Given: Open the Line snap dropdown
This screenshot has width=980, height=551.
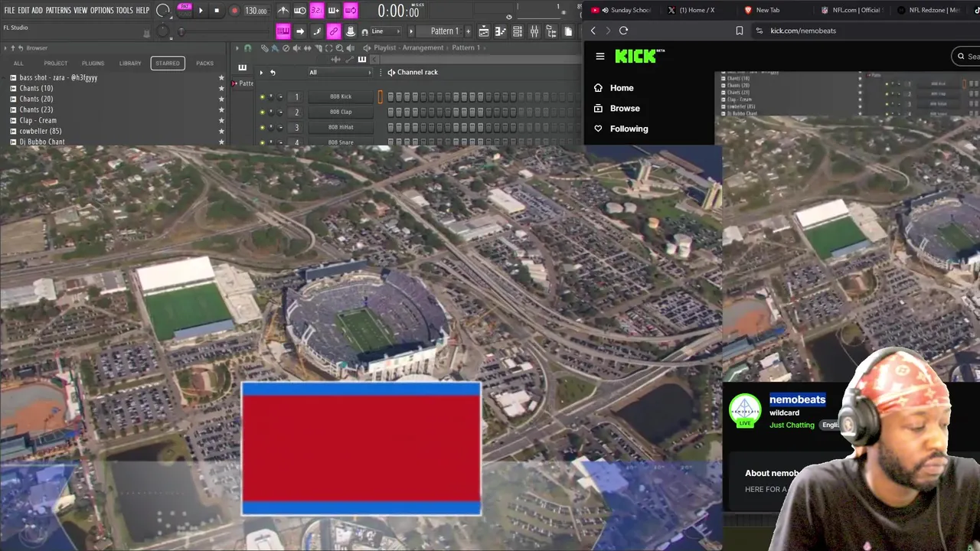Looking at the screenshot, I should 386,31.
